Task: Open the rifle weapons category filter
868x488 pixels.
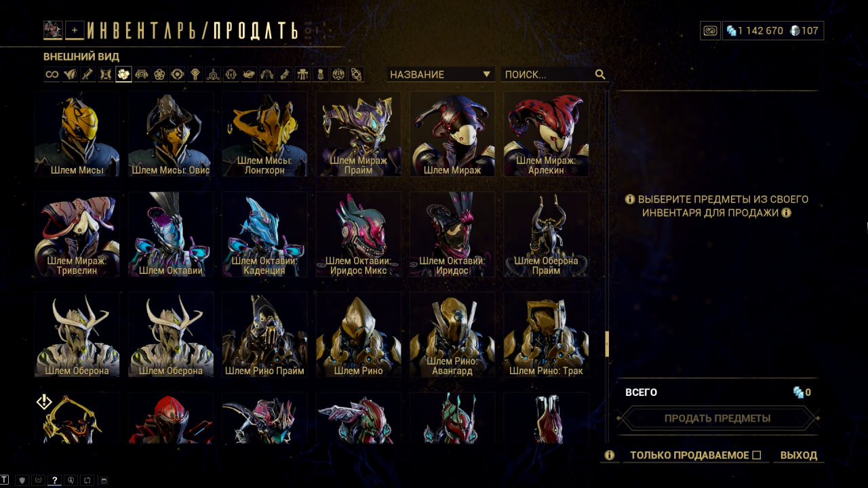Action: (x=87, y=75)
